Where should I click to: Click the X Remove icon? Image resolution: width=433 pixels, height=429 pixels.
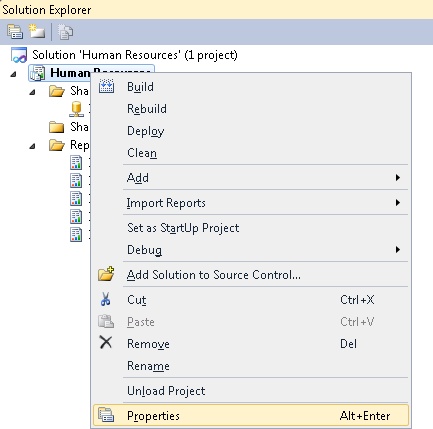pyautogui.click(x=106, y=343)
